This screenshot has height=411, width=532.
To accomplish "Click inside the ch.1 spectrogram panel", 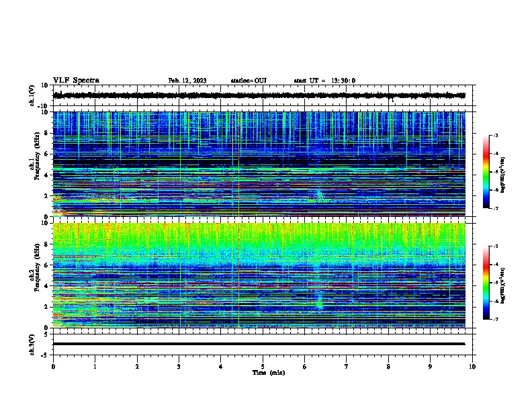I will click(259, 164).
